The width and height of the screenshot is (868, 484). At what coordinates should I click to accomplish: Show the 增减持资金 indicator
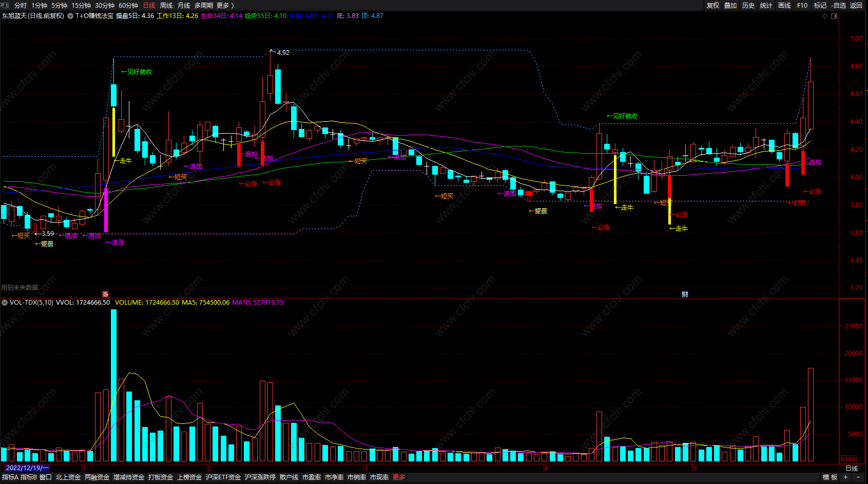click(129, 477)
